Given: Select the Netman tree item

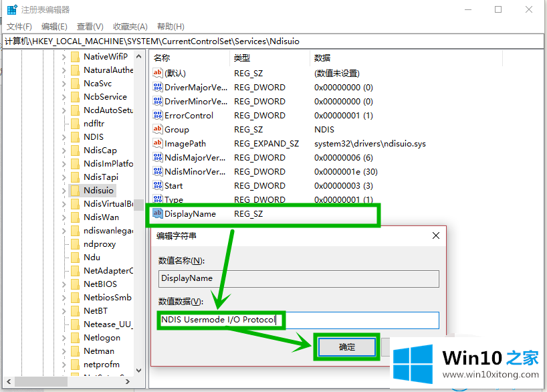Looking at the screenshot, I should pyautogui.click(x=99, y=351).
